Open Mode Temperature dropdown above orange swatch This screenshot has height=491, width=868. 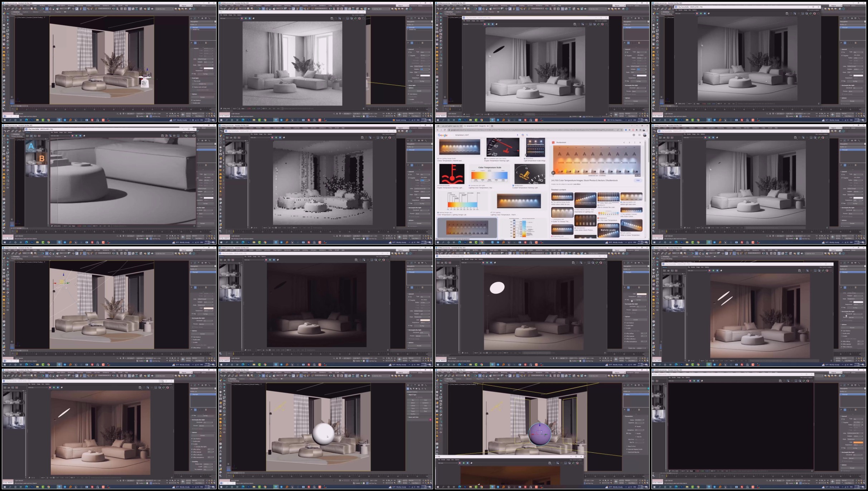point(855,439)
